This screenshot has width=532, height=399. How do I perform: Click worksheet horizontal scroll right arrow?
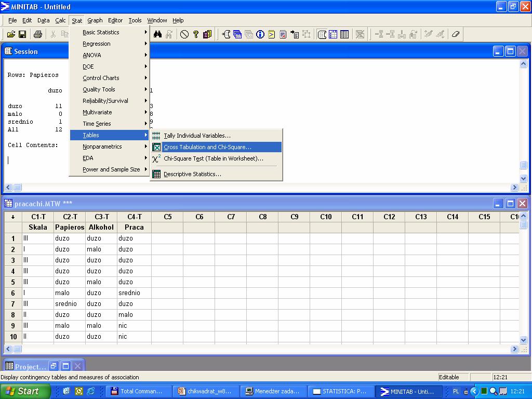pyautogui.click(x=514, y=349)
